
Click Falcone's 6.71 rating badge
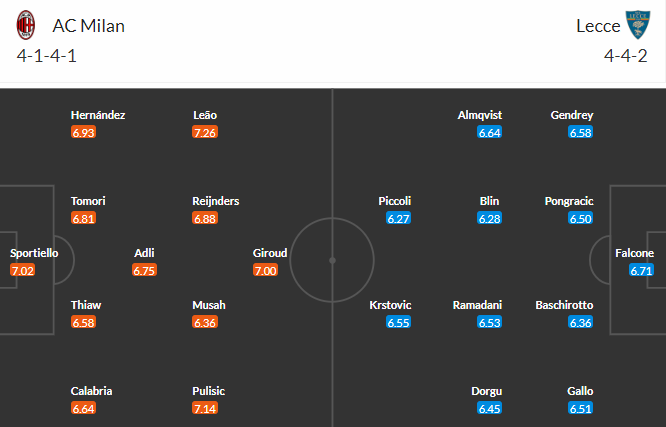[641, 270]
